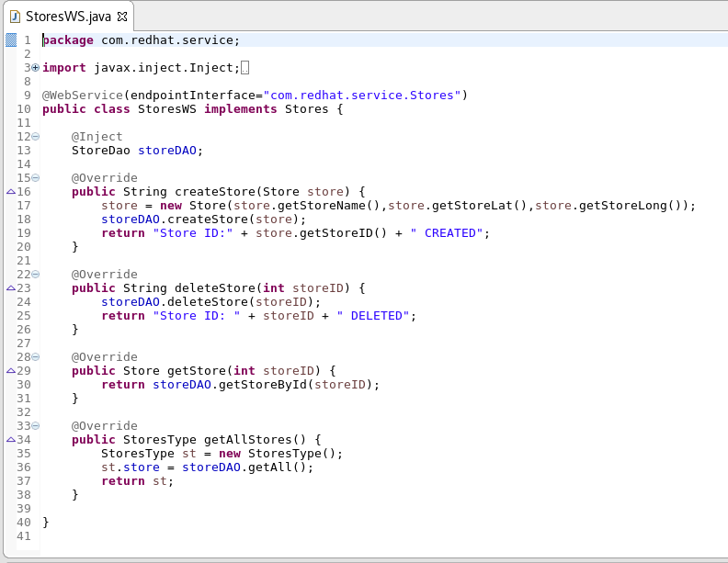
Task: Collapse the deleteStore method fold at line 22
Action: click(36, 275)
